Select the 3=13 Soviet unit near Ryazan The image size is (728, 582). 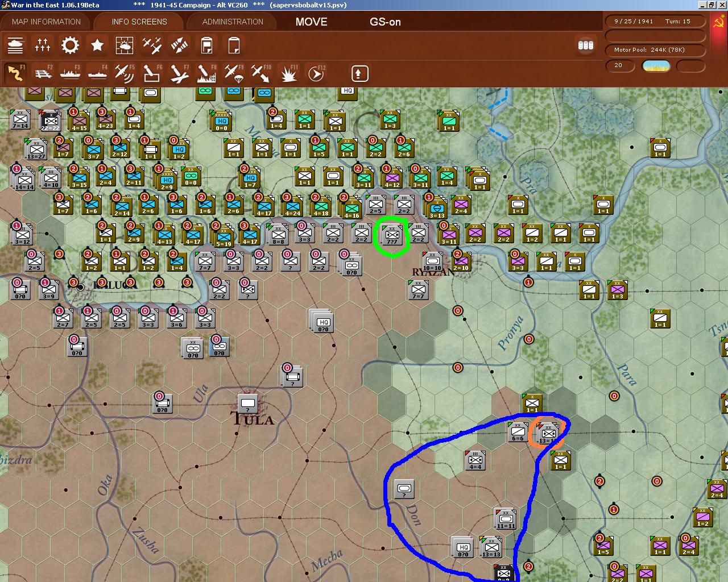tap(436, 207)
